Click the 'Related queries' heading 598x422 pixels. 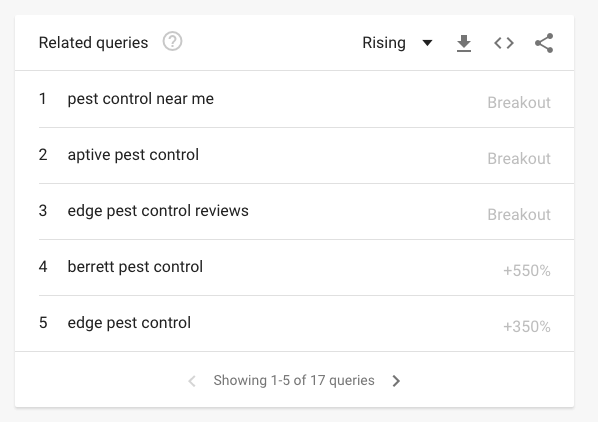click(93, 43)
